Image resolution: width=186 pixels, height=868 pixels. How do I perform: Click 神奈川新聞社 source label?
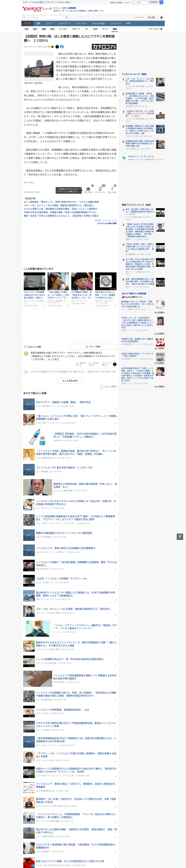coord(29,183)
